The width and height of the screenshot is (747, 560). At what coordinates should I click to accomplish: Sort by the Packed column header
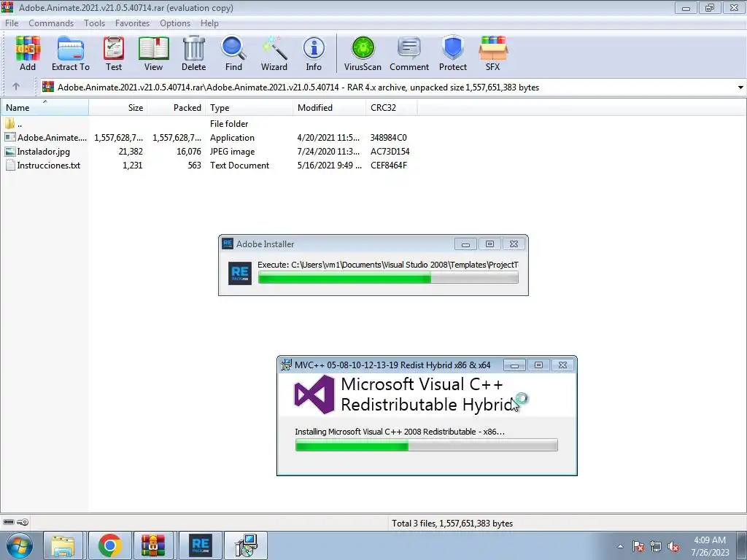[x=177, y=108]
